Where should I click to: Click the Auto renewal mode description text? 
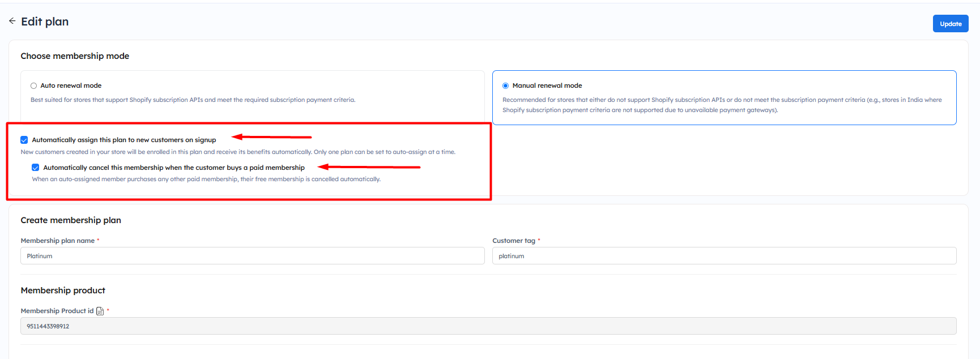tap(193, 100)
